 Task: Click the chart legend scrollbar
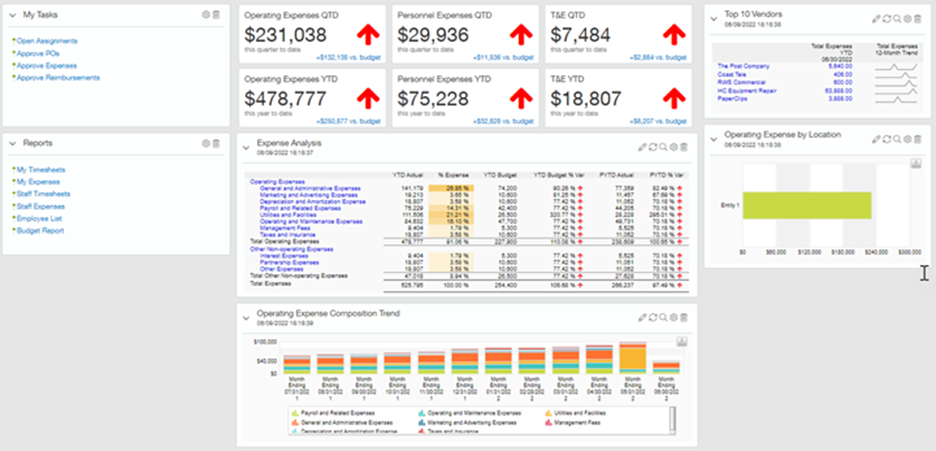pos(671,418)
